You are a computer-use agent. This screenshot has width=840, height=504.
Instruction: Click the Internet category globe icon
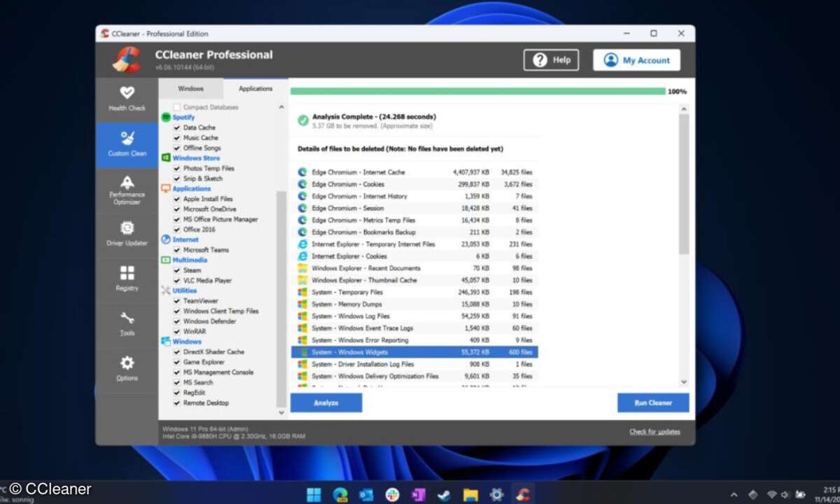(x=166, y=239)
